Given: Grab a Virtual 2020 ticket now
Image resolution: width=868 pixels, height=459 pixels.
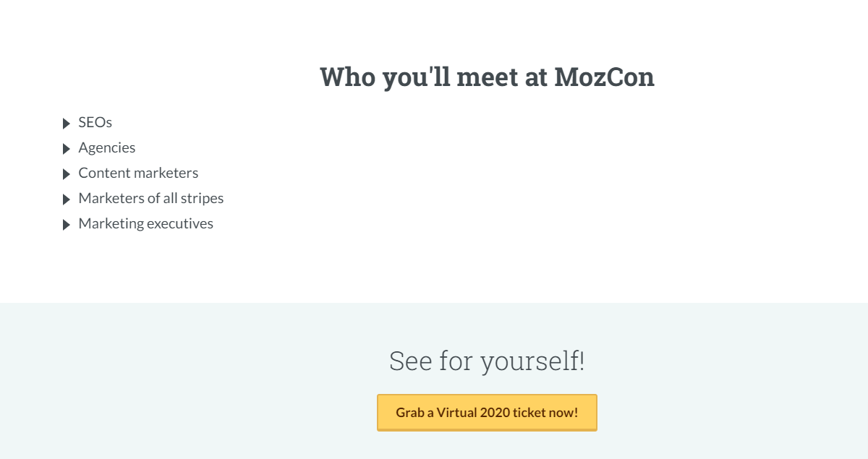Looking at the screenshot, I should [x=487, y=413].
